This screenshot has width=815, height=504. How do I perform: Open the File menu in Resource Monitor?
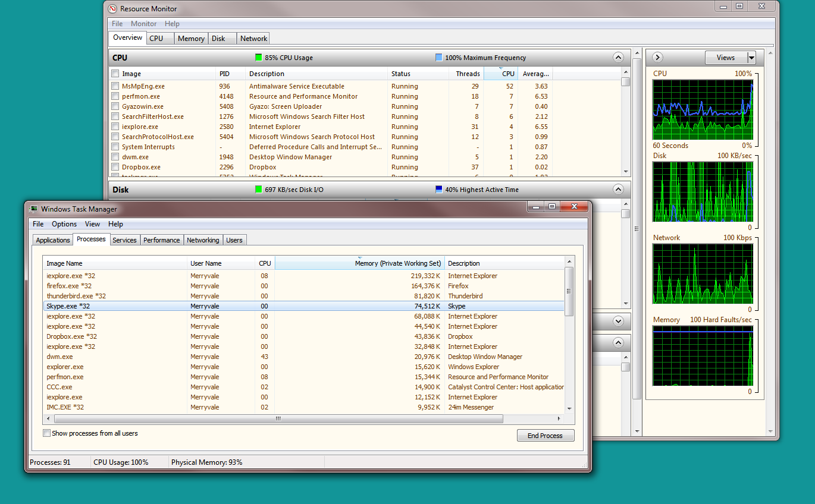(117, 24)
